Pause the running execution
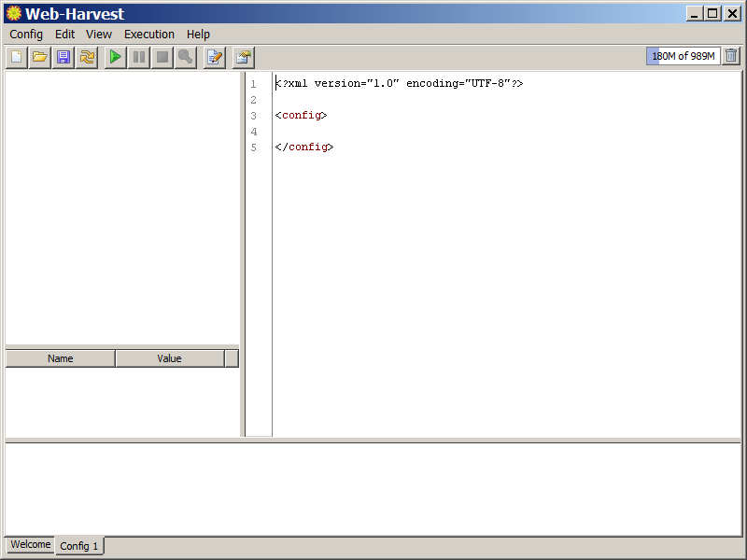Screen dimensions: 747x560 point(137,57)
